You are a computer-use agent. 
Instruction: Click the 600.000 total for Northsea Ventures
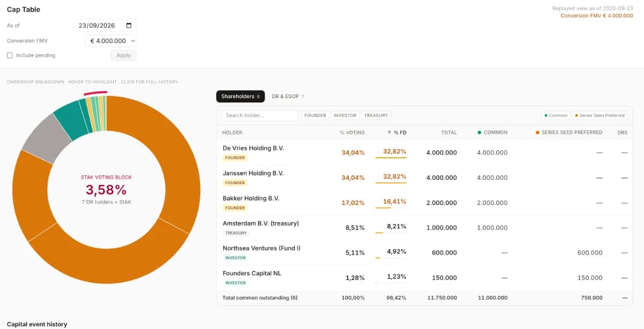(x=444, y=253)
